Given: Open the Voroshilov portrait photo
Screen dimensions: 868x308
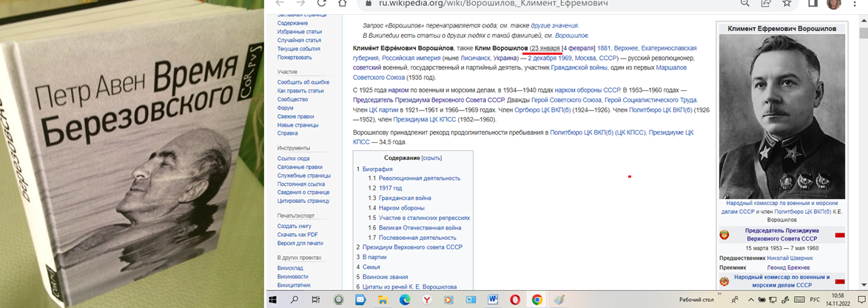Looking at the screenshot, I should coord(781,116).
